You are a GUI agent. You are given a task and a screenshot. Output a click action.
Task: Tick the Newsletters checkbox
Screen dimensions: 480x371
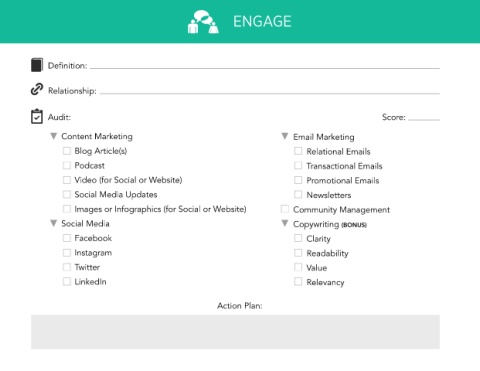click(x=298, y=194)
